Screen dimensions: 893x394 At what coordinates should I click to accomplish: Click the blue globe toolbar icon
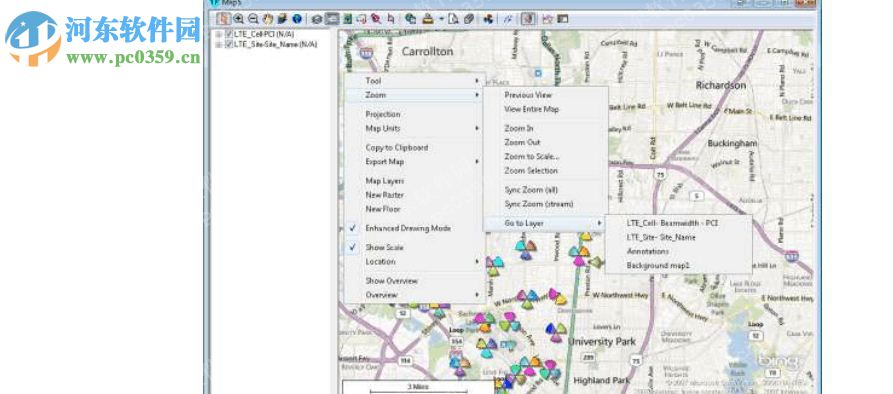point(297,19)
